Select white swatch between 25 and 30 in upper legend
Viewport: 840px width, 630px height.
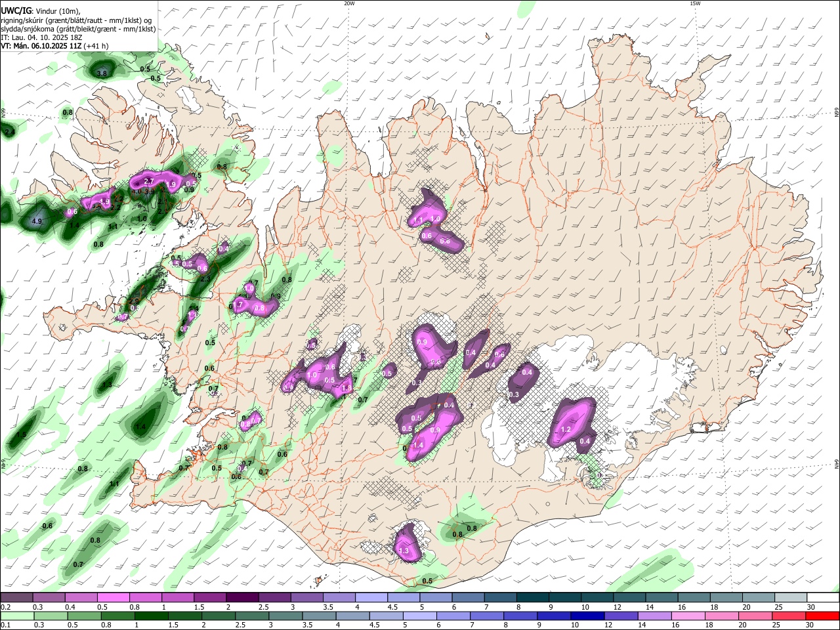point(791,597)
